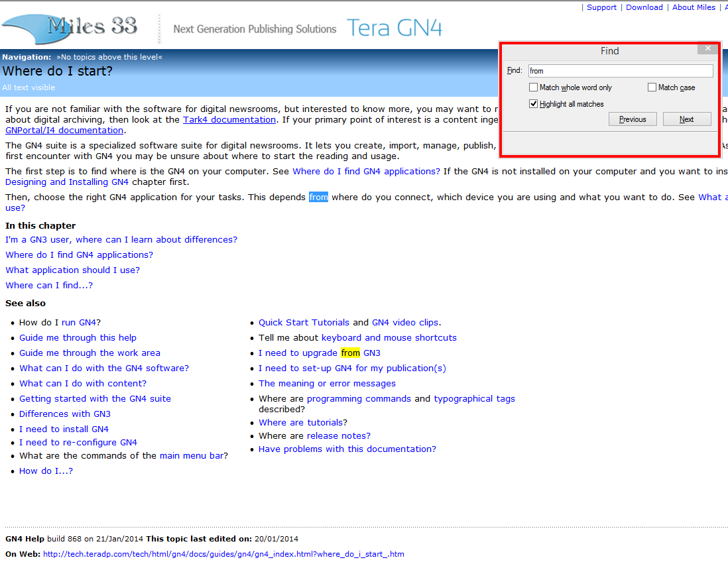This screenshot has height=564, width=728.
Task: Open programming commands link
Action: [359, 399]
